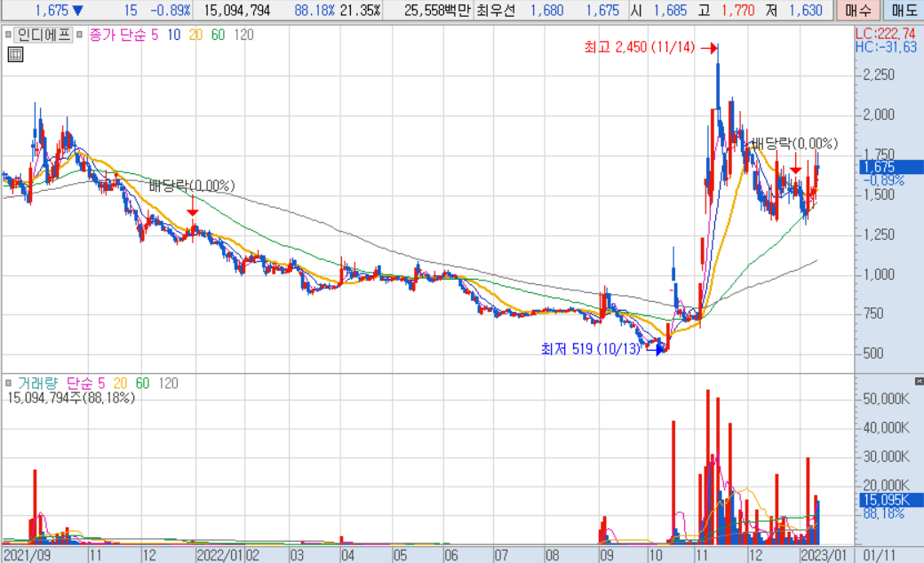Image resolution: width=924 pixels, height=563 pixels.
Task: Click the 최저 519 (10/13) low label
Action: point(591,349)
